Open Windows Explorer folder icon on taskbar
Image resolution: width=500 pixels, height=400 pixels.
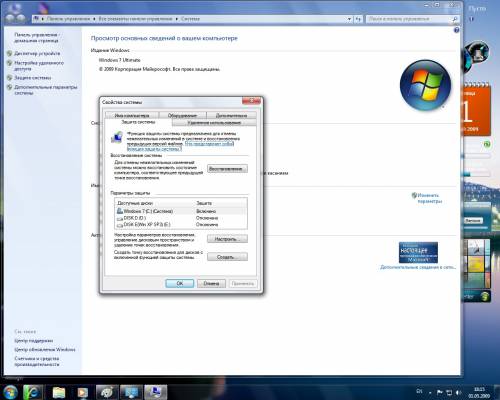[59, 392]
